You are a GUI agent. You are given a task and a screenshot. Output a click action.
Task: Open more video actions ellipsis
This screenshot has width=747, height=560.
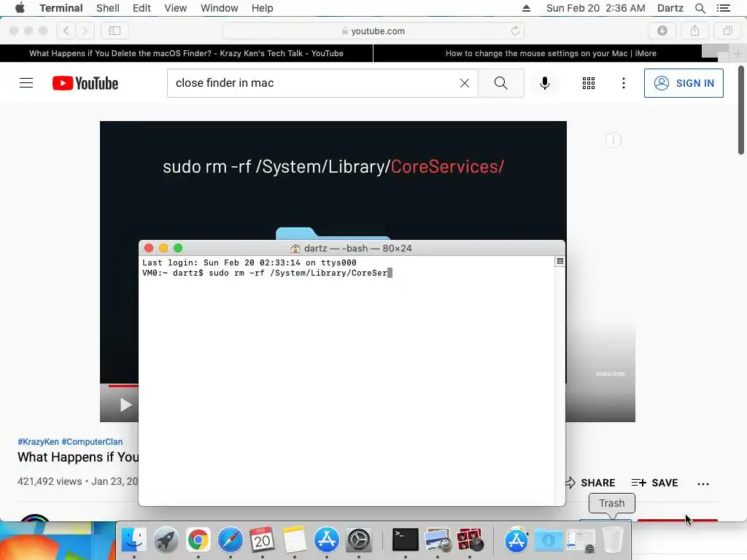[x=703, y=484]
